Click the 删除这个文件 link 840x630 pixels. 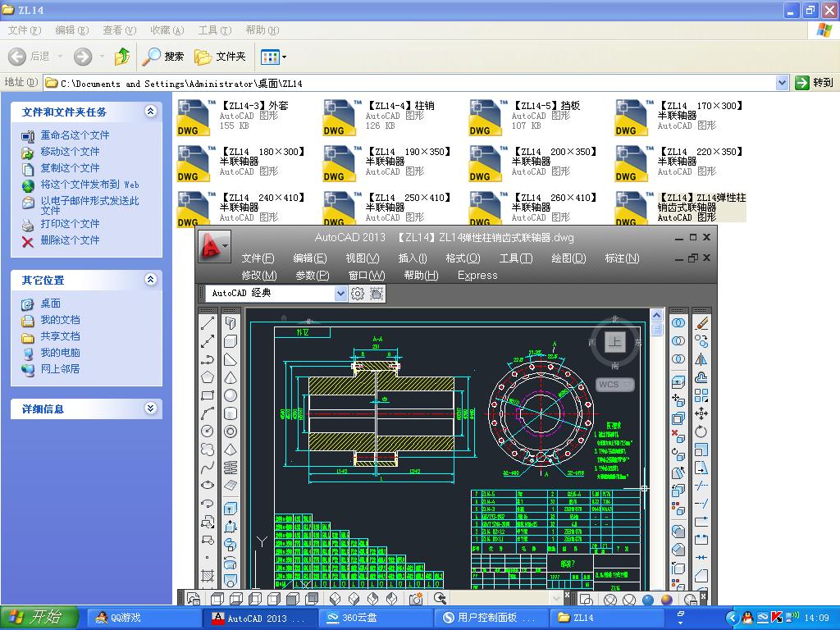pyautogui.click(x=70, y=240)
